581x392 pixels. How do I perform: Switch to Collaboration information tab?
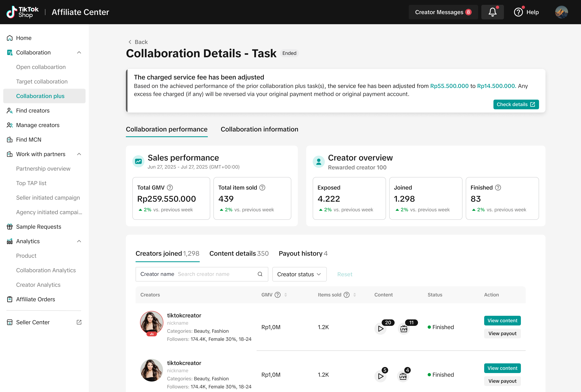(x=259, y=129)
